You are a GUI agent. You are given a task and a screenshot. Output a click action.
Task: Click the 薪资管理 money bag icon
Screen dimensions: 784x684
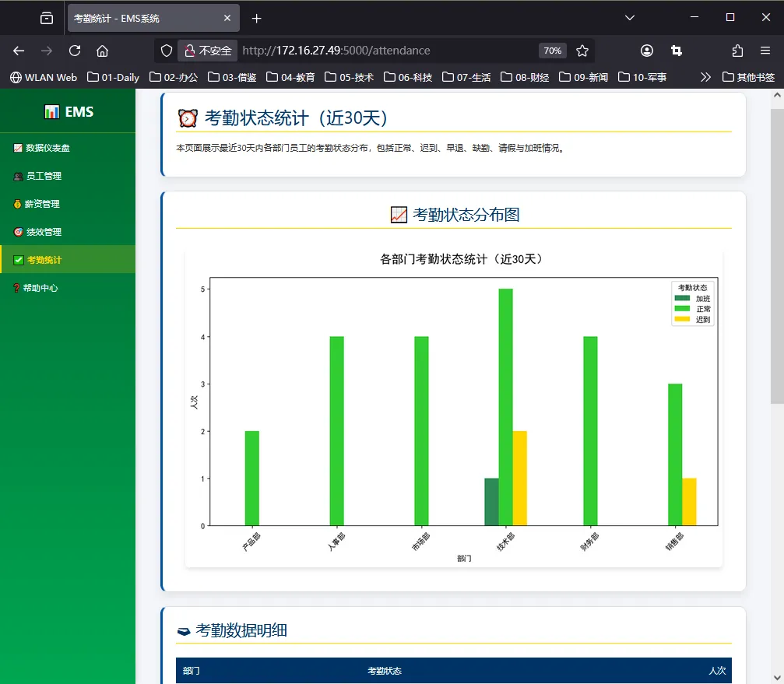click(x=17, y=204)
